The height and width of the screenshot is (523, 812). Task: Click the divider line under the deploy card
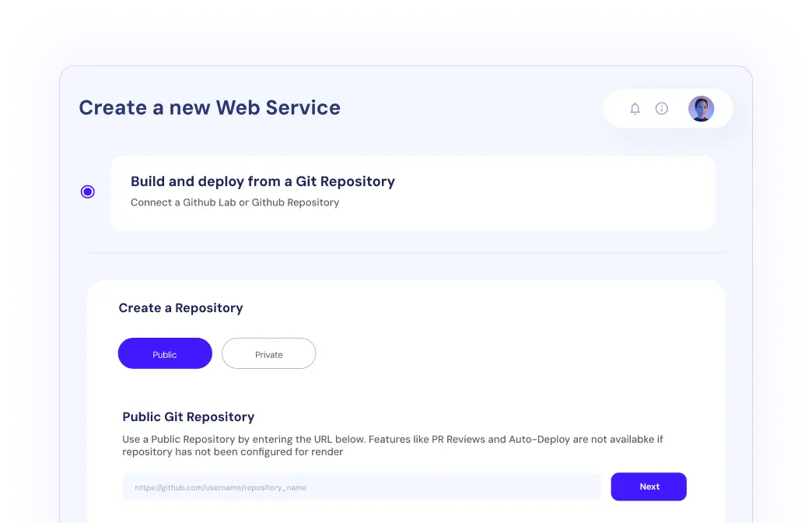[x=406, y=252]
